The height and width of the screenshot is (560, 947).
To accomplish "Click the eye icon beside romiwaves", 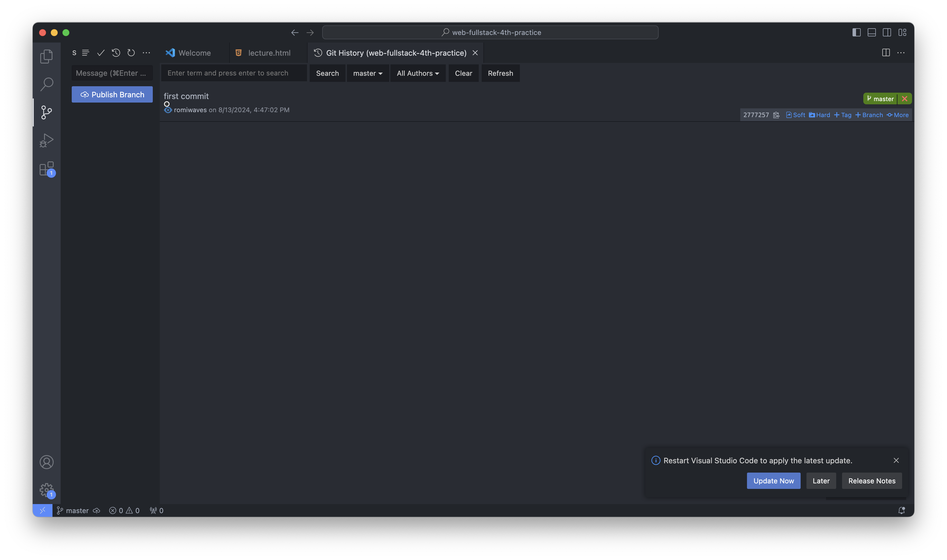I will point(168,110).
